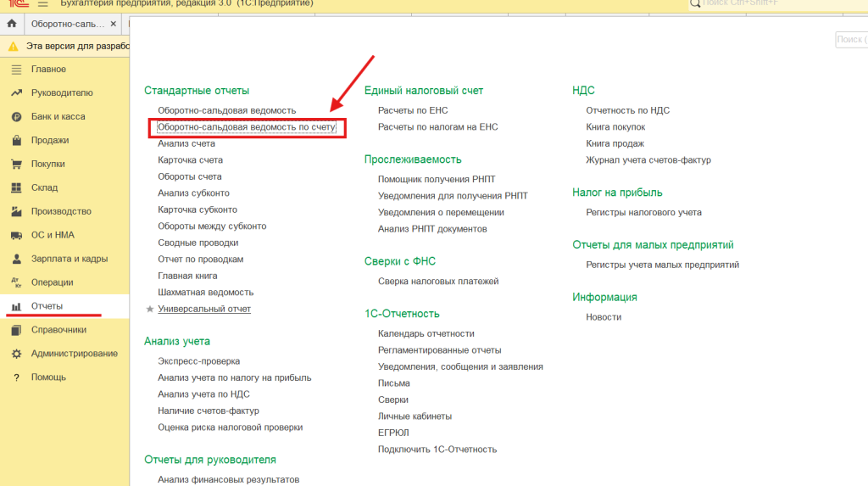Open Регламентированные отчеты
The height and width of the screenshot is (486, 868).
(440, 350)
